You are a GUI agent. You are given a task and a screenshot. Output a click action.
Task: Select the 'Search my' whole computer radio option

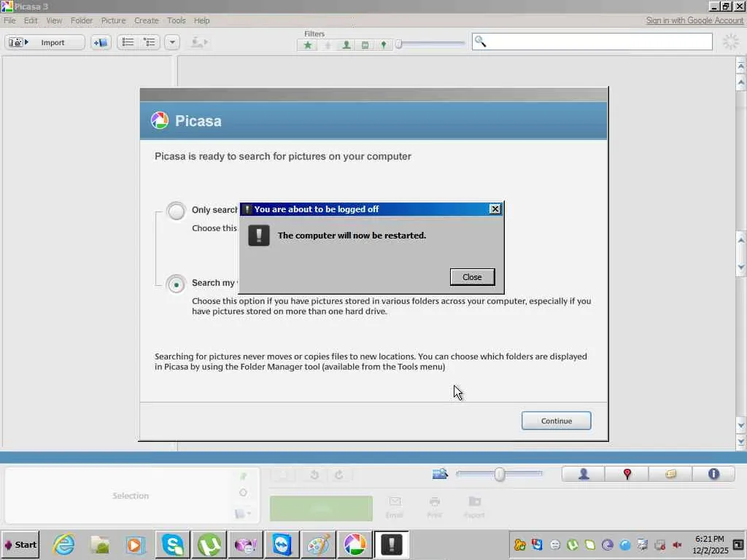(177, 284)
